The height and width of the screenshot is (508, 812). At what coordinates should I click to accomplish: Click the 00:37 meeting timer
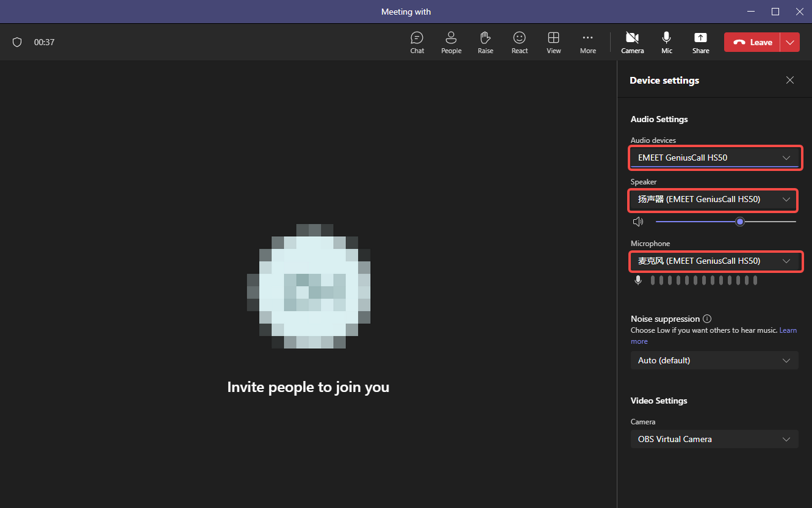[45, 42]
